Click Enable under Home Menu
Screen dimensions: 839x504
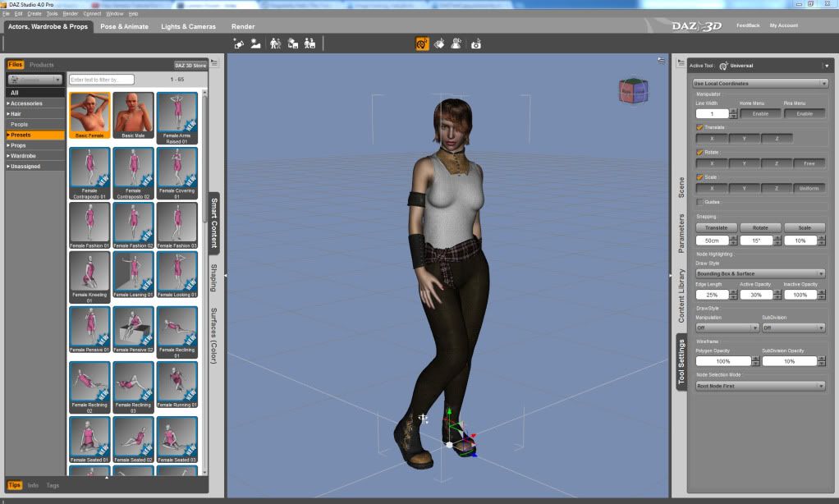pyautogui.click(x=760, y=114)
